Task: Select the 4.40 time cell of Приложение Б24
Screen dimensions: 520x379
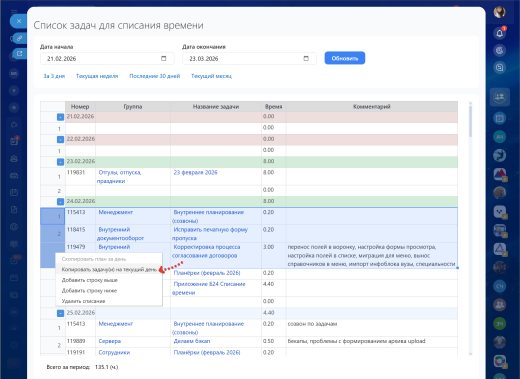Action: 274,288
